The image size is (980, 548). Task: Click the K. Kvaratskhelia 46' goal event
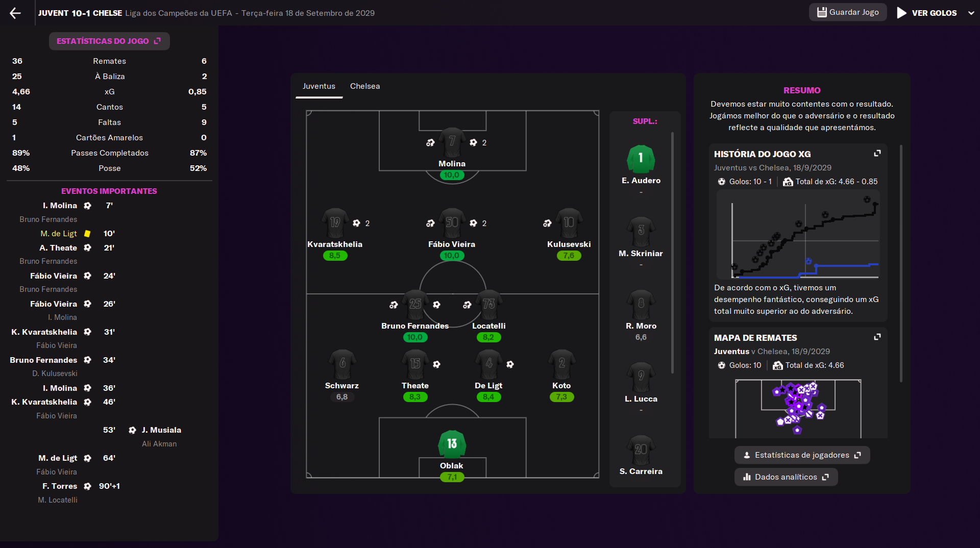click(63, 402)
